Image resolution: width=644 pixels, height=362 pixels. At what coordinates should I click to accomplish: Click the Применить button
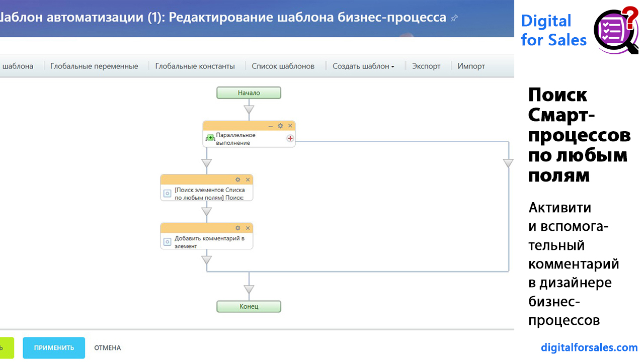[x=54, y=348]
